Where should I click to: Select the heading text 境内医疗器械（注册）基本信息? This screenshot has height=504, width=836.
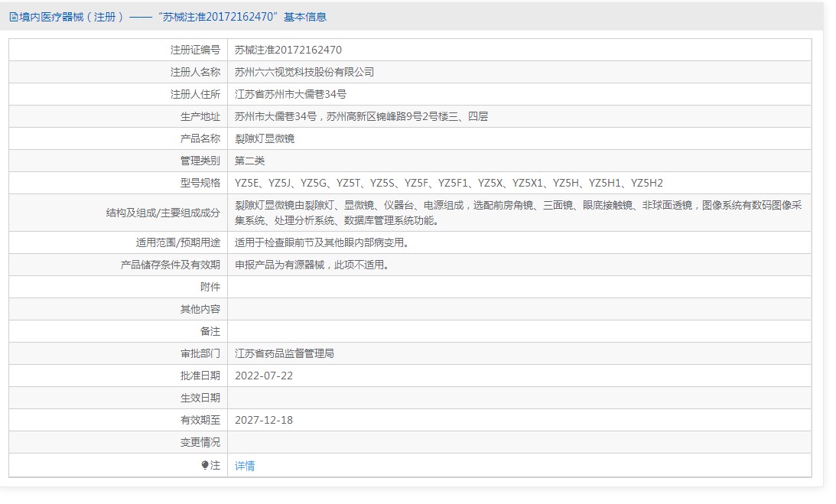pos(168,17)
